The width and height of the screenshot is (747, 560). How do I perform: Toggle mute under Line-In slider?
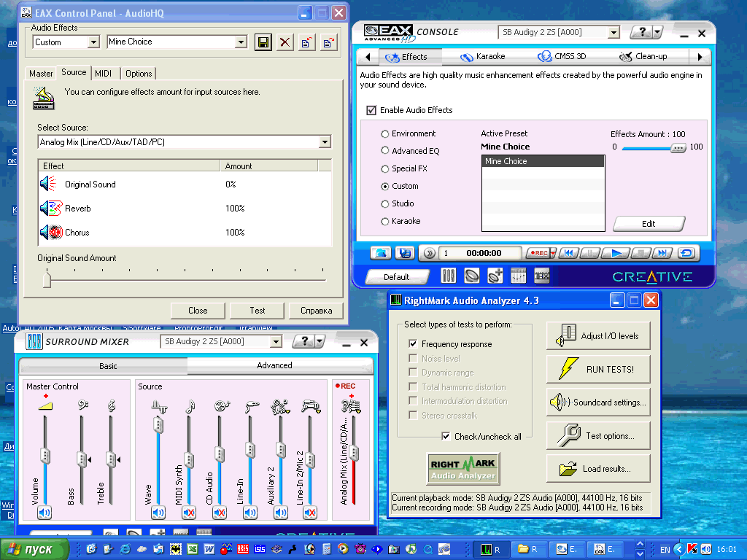[249, 513]
